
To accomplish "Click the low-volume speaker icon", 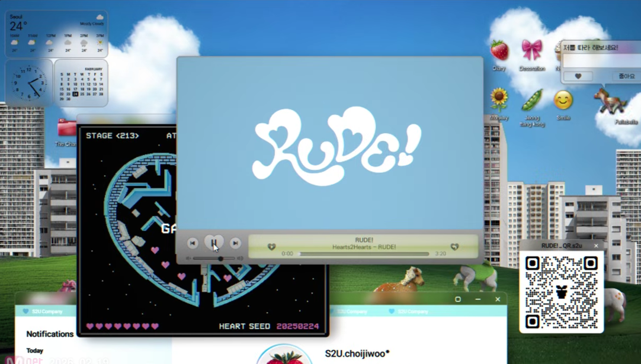I will (x=188, y=258).
